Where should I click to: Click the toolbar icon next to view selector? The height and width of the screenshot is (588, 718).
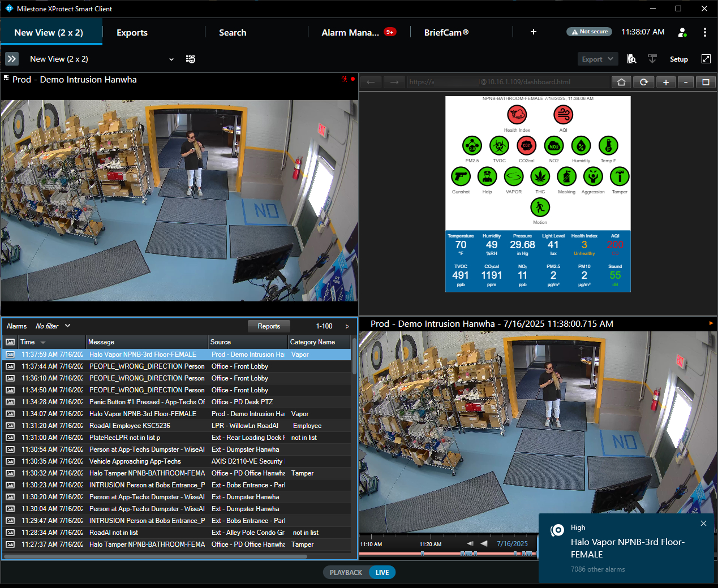(x=191, y=59)
